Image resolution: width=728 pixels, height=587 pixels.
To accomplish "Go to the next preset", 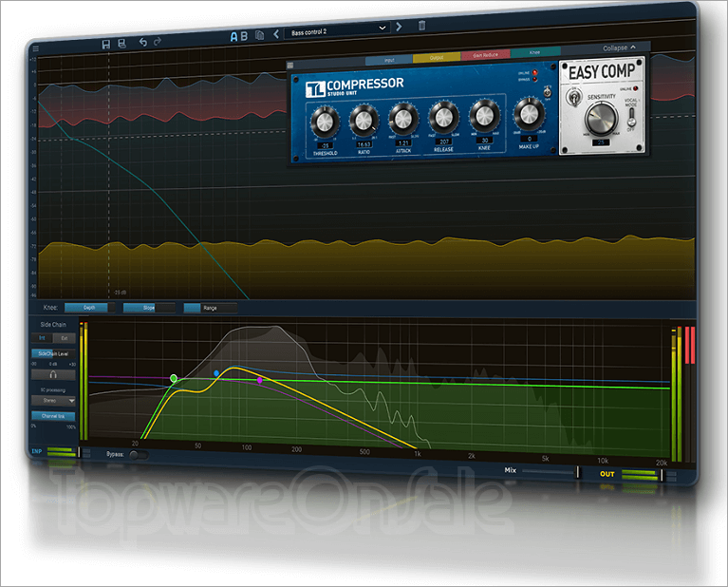I will coord(399,27).
